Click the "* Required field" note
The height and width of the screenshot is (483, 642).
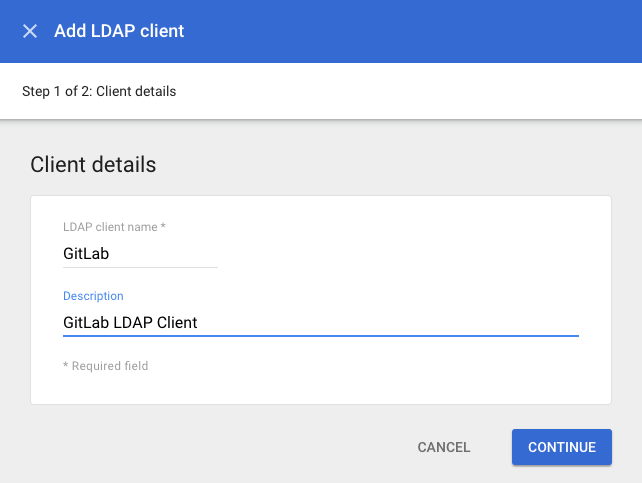click(x=105, y=366)
